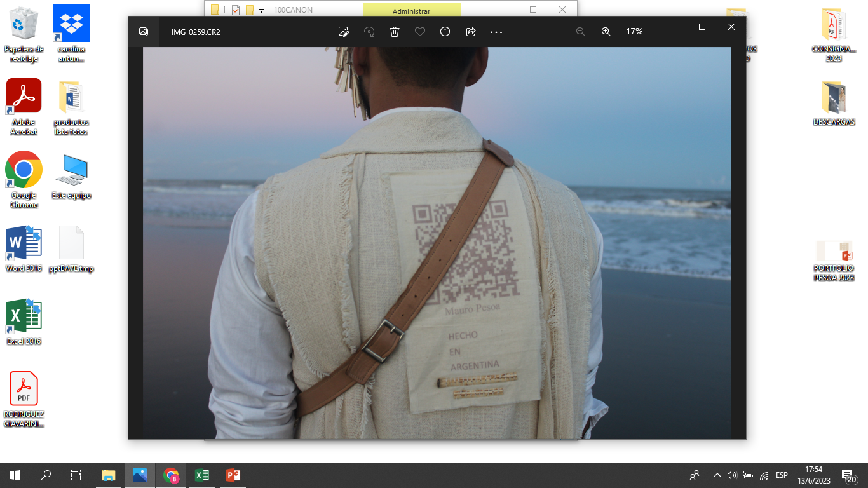Zoom out with the magnifier minus icon

coord(580,32)
